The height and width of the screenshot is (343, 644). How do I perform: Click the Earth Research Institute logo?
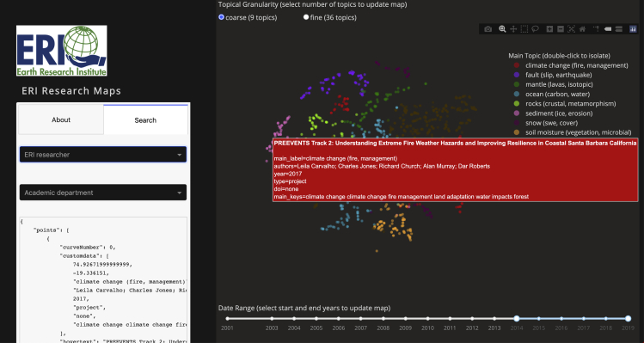62,51
